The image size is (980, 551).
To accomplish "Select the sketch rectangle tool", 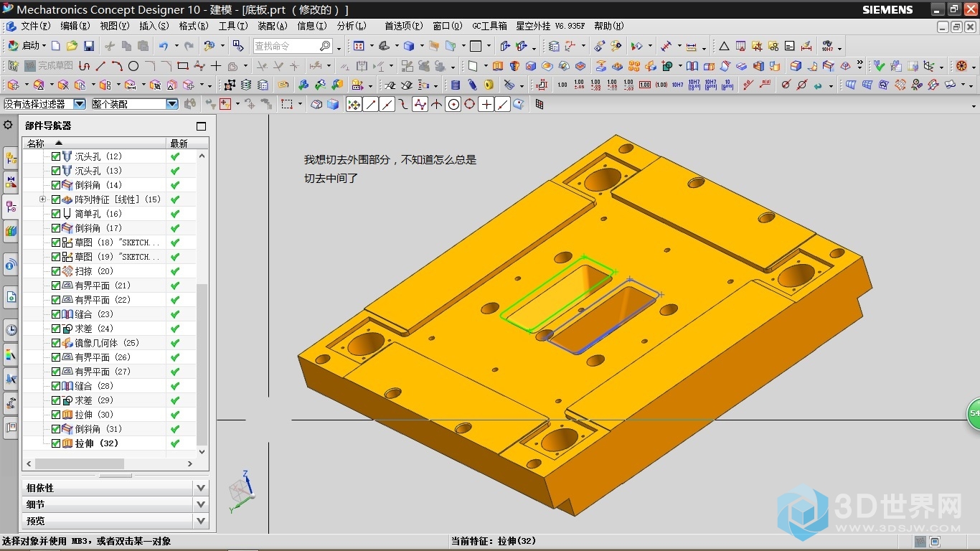I will click(182, 66).
